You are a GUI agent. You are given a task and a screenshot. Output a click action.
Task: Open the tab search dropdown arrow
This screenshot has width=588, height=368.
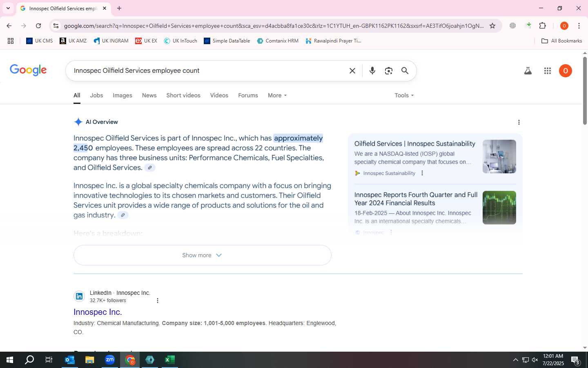point(8,8)
